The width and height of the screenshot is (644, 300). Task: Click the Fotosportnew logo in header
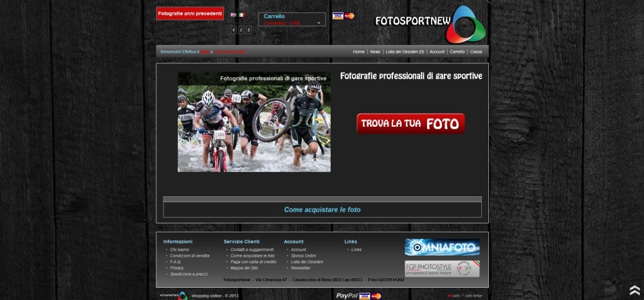pyautogui.click(x=431, y=24)
